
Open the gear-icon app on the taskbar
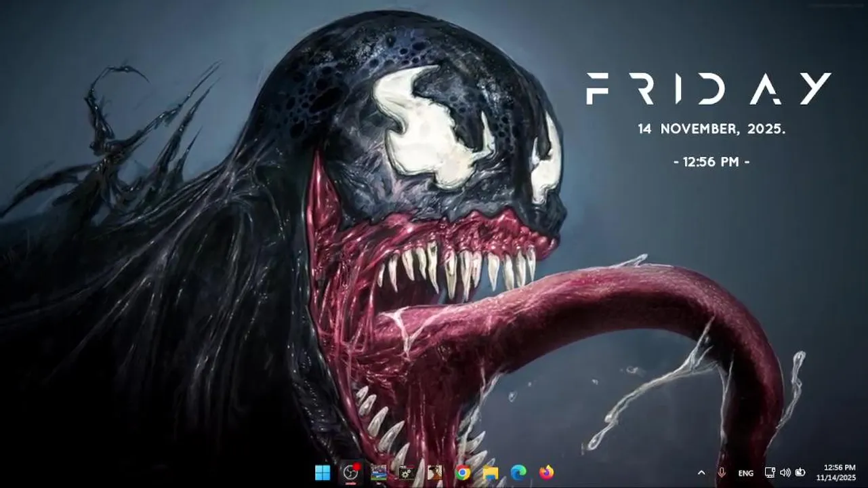(407, 472)
